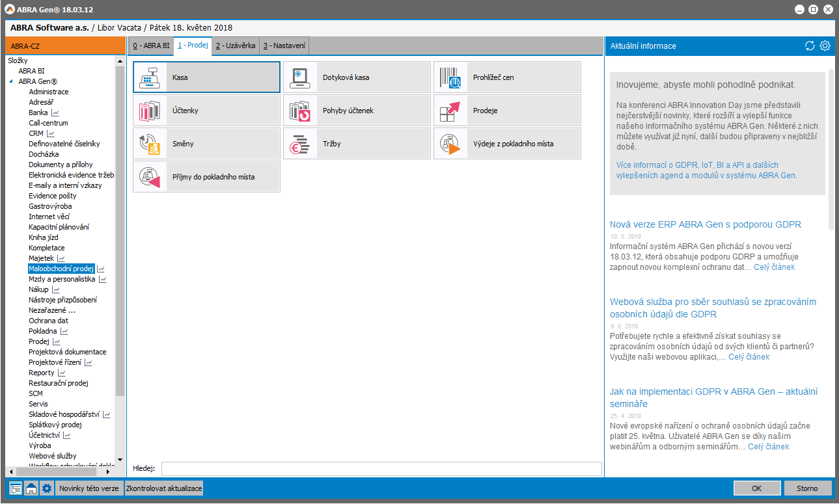The image size is (839, 504).
Task: Open Prohlížeč cen price viewer
Action: (x=507, y=77)
